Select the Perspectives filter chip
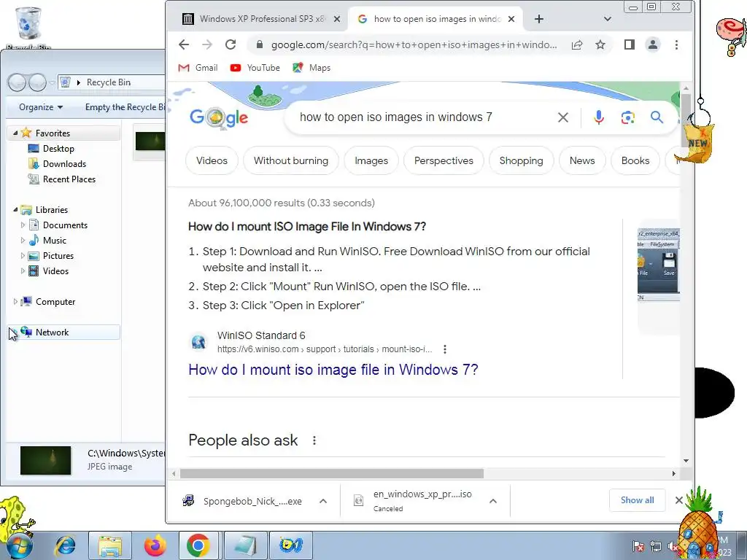 click(444, 160)
